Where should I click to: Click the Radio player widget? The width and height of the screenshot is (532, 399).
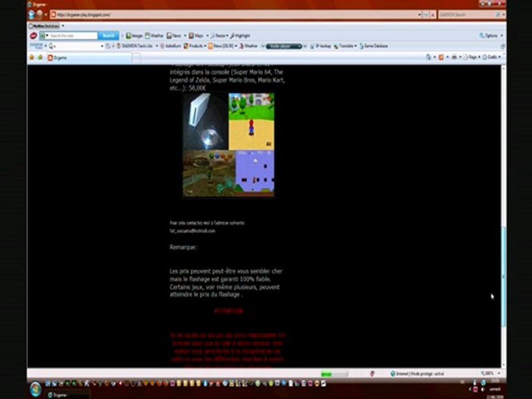tap(284, 46)
